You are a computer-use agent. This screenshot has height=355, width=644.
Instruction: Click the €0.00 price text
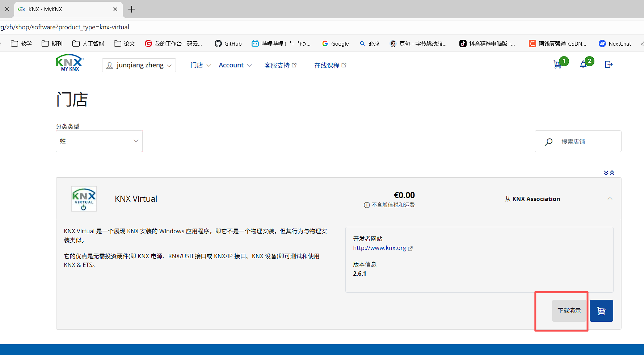(x=404, y=195)
